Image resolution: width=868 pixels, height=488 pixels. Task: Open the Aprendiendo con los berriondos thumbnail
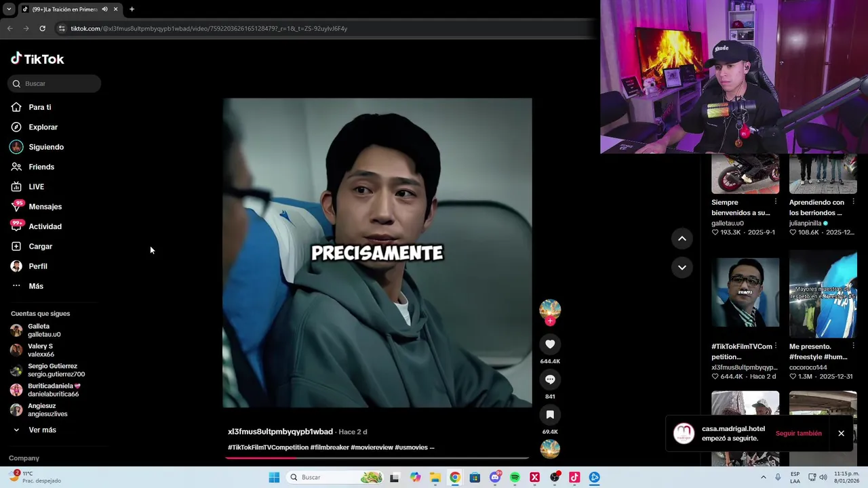click(823, 174)
